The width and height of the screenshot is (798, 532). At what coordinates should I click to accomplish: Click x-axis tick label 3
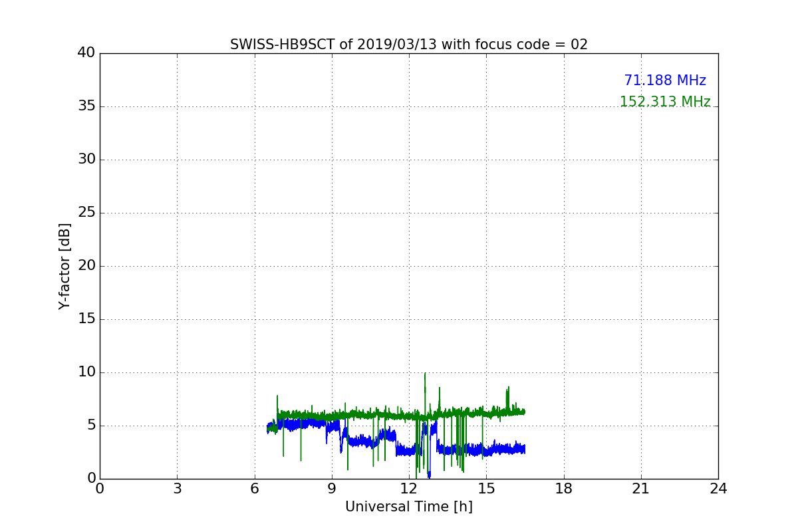[177, 489]
